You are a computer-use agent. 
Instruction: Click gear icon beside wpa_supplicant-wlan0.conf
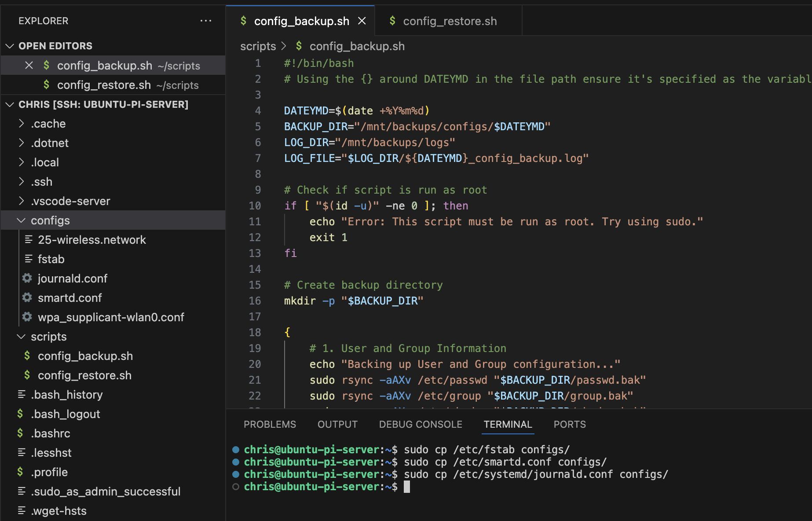pos(27,317)
